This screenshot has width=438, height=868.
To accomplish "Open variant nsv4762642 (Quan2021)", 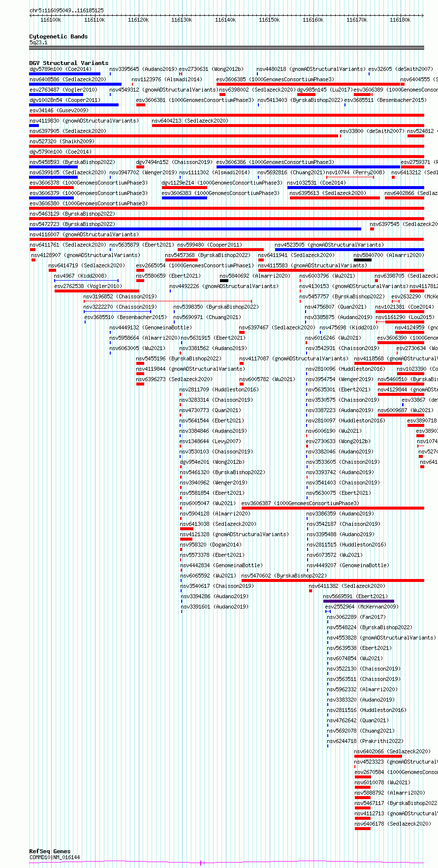I will 358,720.
